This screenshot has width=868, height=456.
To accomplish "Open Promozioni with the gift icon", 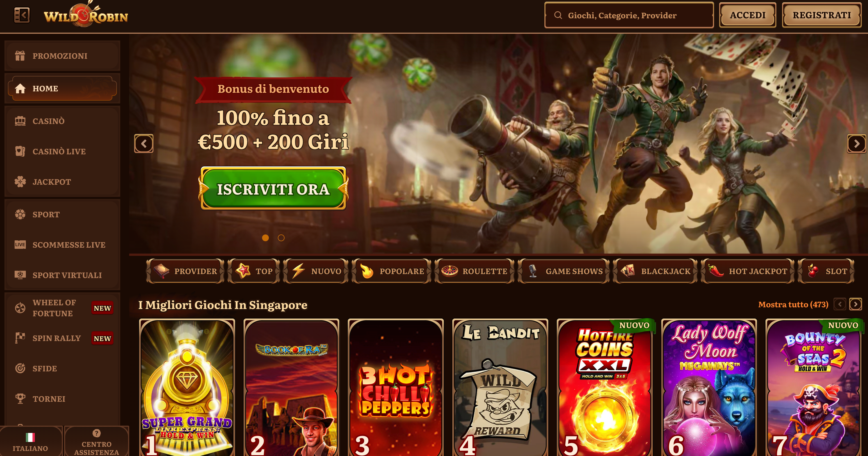I will [x=62, y=56].
